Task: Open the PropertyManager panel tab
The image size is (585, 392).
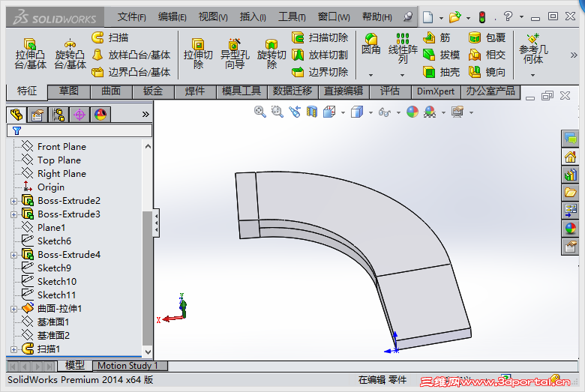Action: click(37, 115)
